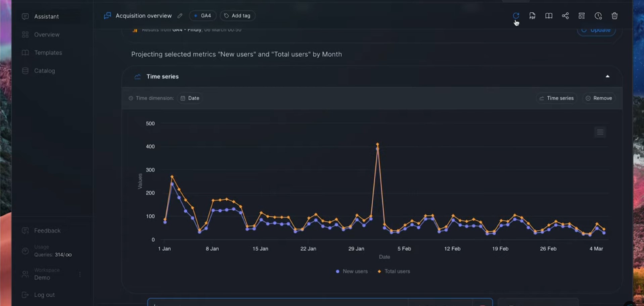Open chart hamburger menu
The width and height of the screenshot is (644, 306).
(600, 132)
